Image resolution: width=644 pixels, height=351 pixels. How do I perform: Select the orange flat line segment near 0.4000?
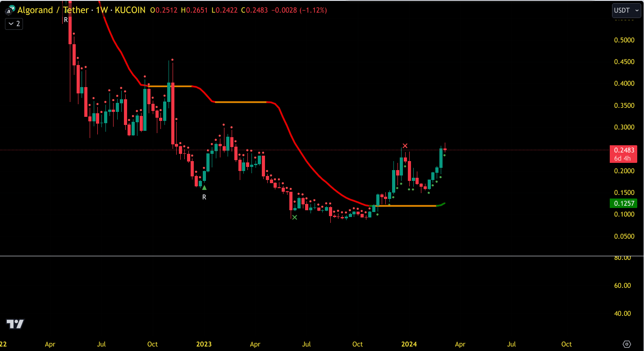(170, 86)
